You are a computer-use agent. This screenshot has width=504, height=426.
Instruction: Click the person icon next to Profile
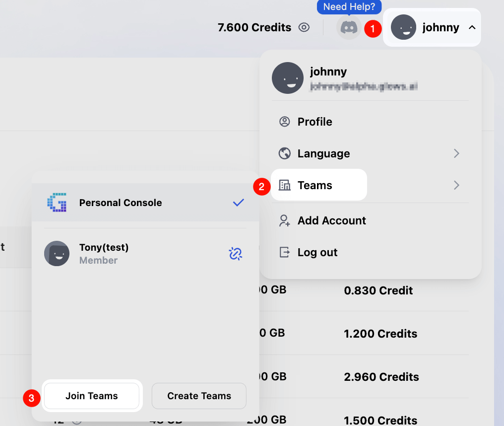(284, 122)
